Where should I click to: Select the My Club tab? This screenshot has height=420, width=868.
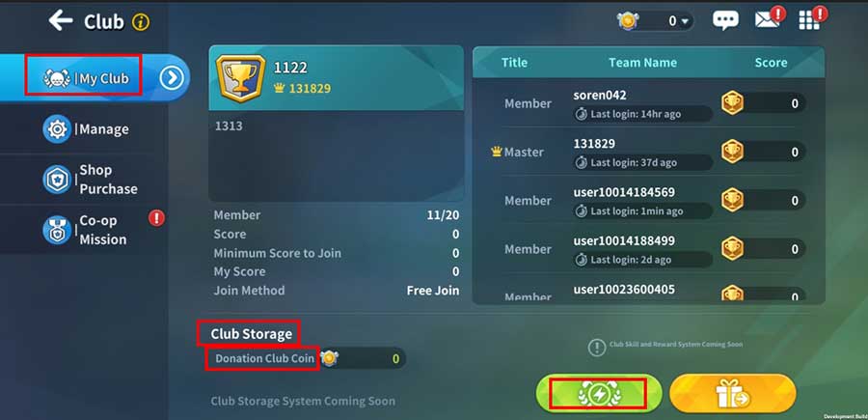(84, 78)
